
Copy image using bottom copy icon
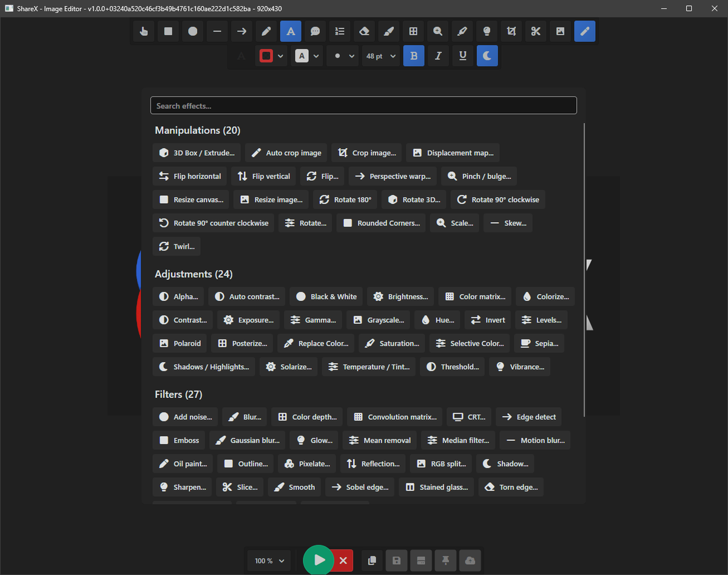(x=372, y=560)
